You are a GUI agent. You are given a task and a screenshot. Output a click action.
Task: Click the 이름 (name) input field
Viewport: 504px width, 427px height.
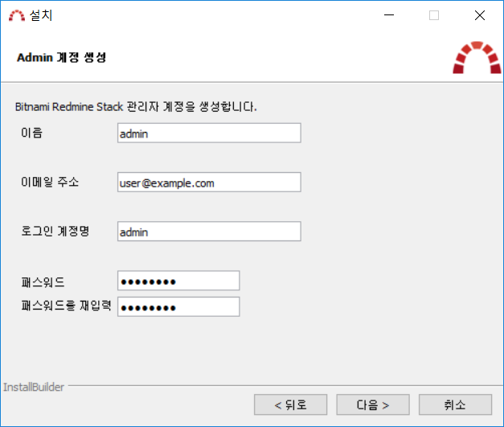tap(209, 133)
